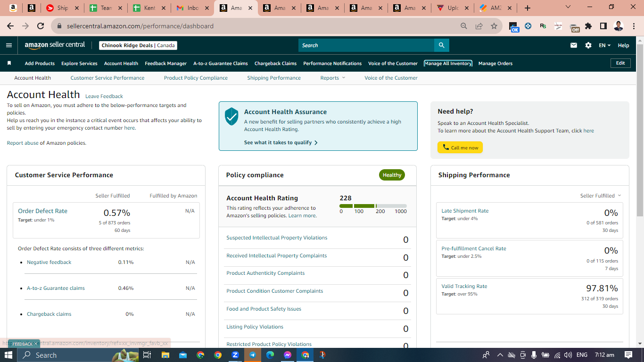The height and width of the screenshot is (362, 644).
Task: Open Telegram from the taskbar
Action: coord(253,355)
